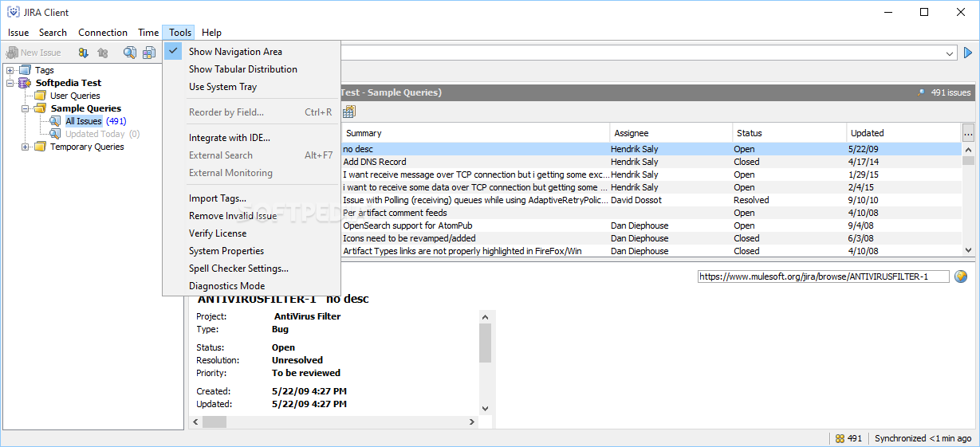
Task: Click the Temporary Queries folder icon
Action: [40, 147]
